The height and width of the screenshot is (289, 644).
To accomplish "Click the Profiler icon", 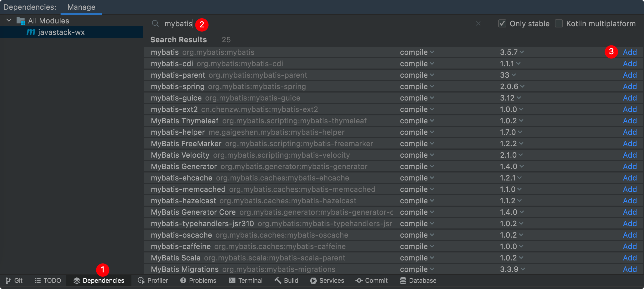I will [141, 281].
